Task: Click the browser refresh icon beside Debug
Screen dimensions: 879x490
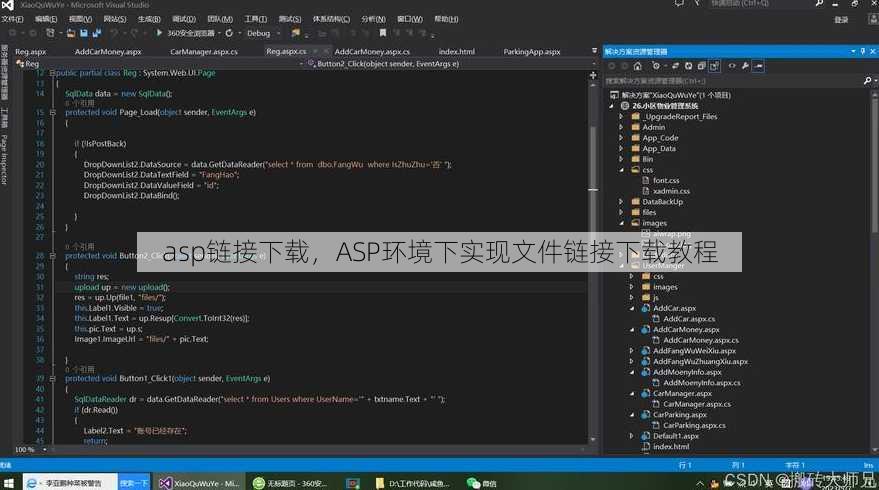Action: point(229,33)
